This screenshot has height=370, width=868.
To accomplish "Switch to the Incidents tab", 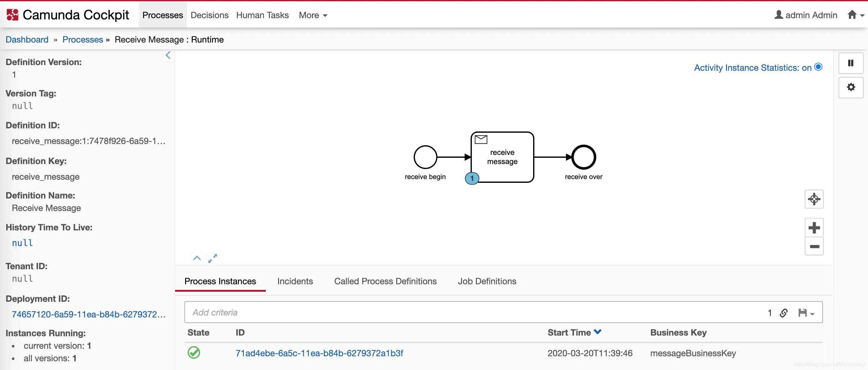I will pyautogui.click(x=295, y=281).
